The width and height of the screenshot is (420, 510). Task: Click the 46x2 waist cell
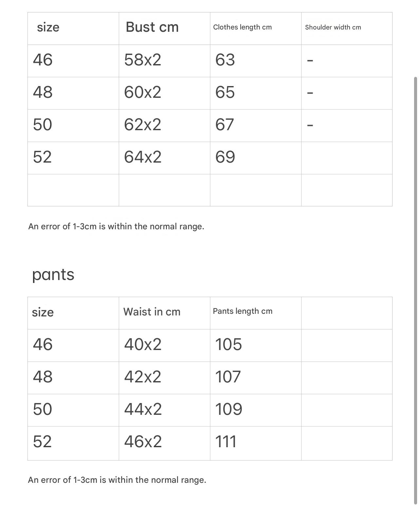click(143, 442)
